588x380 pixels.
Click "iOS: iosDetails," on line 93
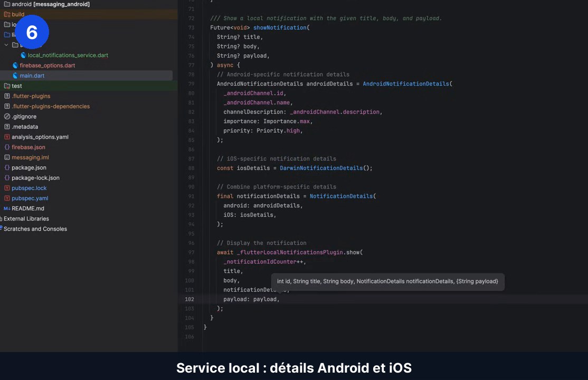(x=250, y=215)
